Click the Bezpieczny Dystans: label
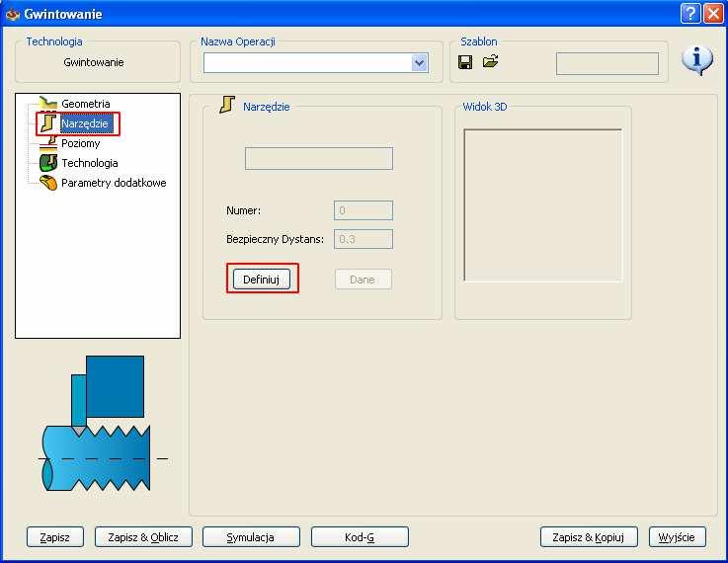728x563 pixels. pos(275,239)
